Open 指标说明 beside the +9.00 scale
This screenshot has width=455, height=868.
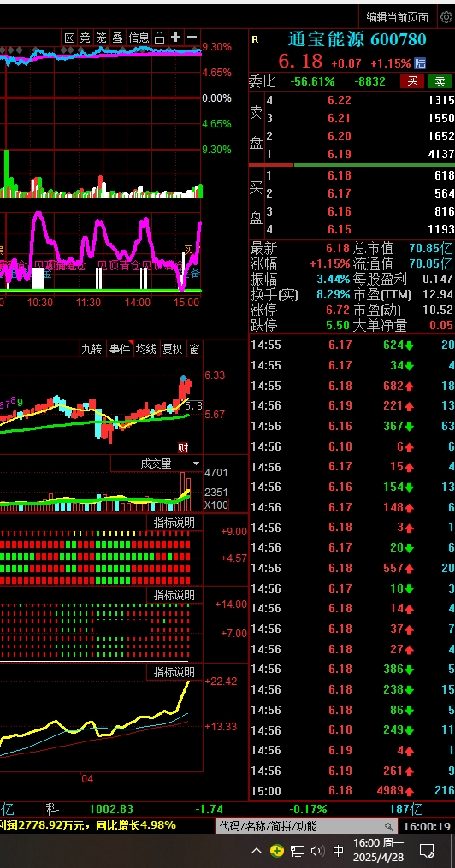pyautogui.click(x=174, y=522)
